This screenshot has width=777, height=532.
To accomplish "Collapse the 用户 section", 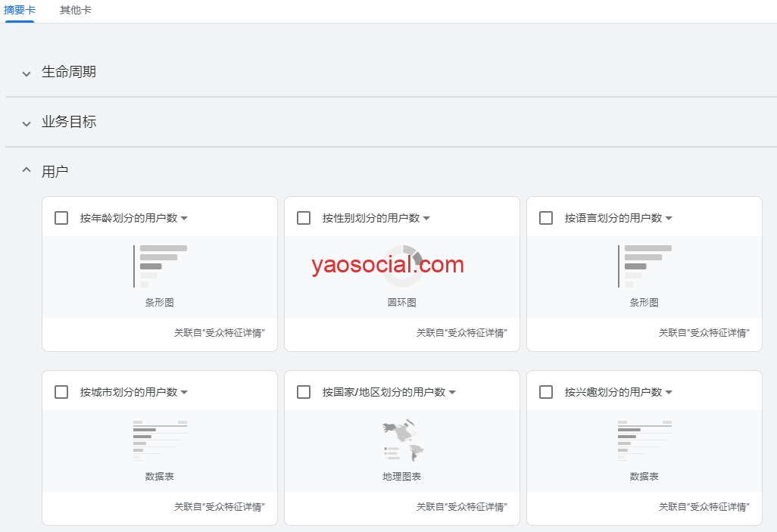I will 27,171.
